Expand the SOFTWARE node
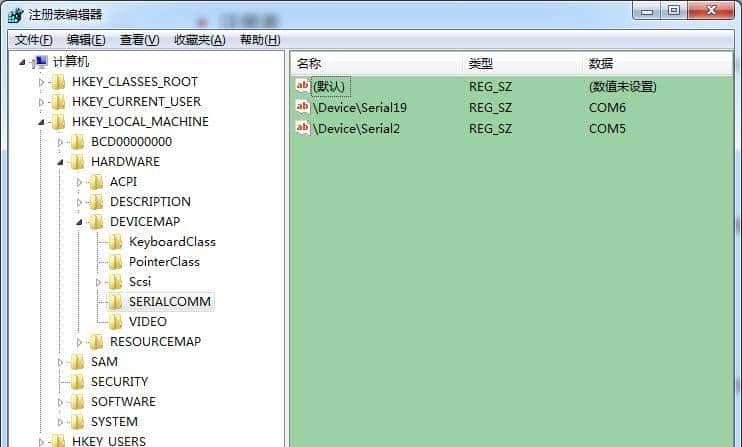Screen dimensions: 742x447 (x=60, y=402)
